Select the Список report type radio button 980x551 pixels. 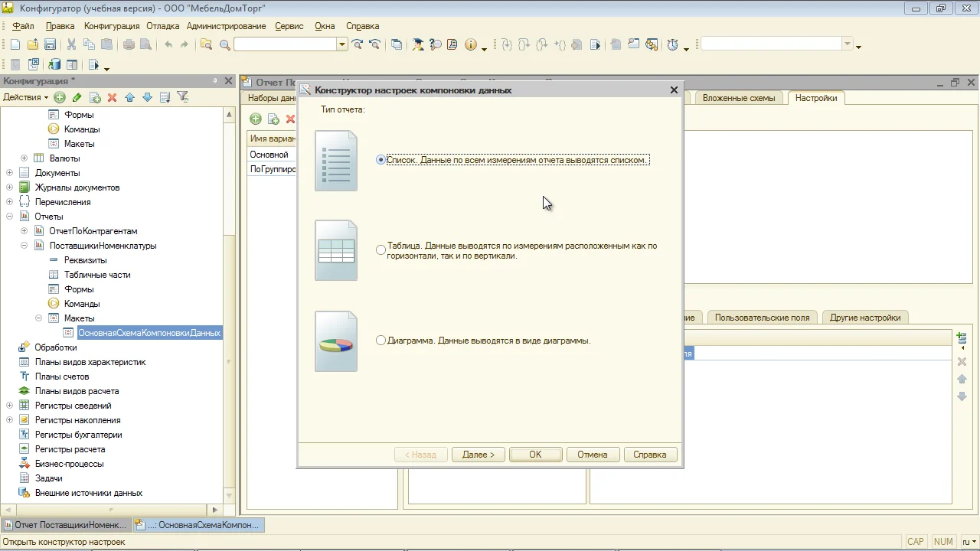pyautogui.click(x=381, y=160)
